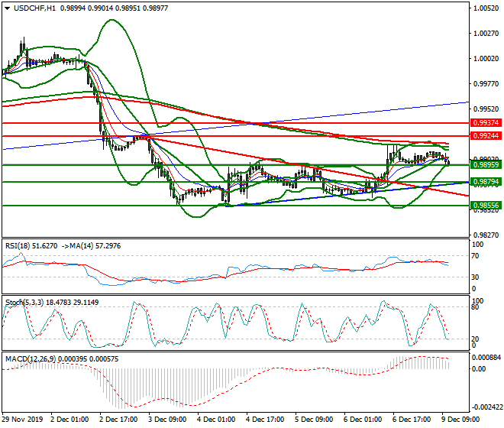Click the 6 Dec 17:00 time label
This screenshot has height=428, width=504.
click(x=412, y=420)
